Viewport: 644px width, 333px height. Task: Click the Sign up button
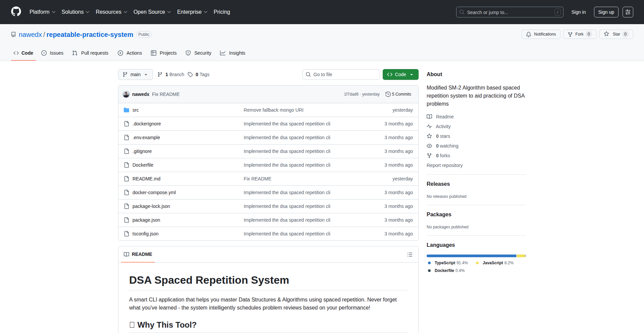tap(606, 12)
